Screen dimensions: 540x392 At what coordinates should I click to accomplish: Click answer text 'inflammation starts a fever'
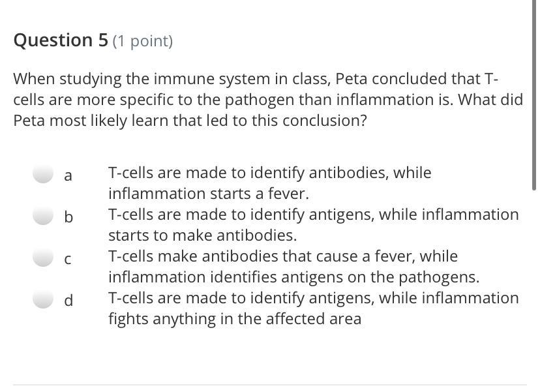pos(208,194)
